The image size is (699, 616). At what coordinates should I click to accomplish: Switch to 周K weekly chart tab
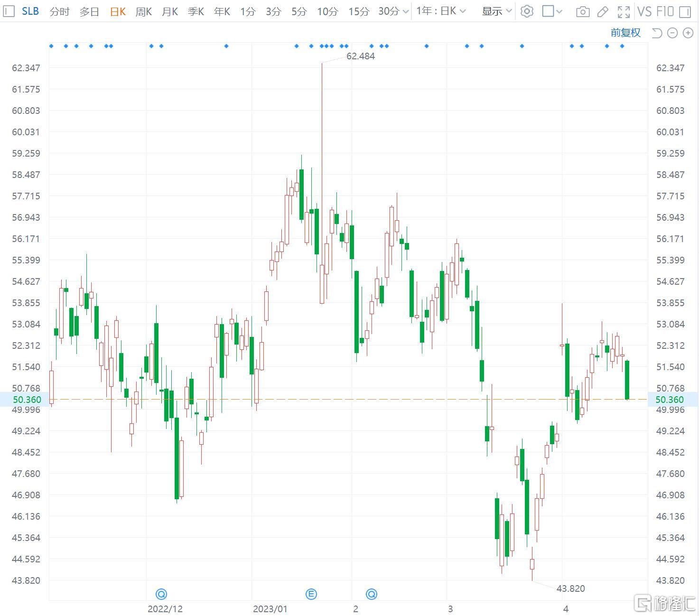(143, 11)
